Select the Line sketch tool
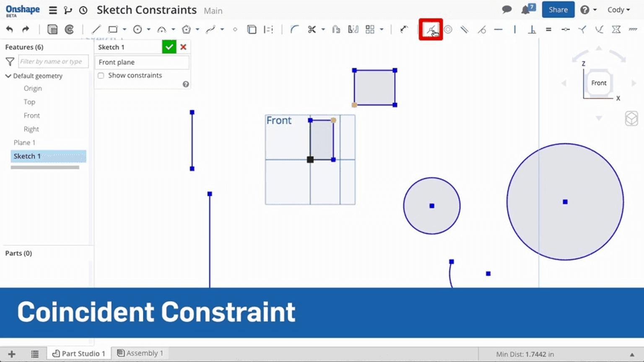Screen dimensions: 644x362 [x=96, y=29]
